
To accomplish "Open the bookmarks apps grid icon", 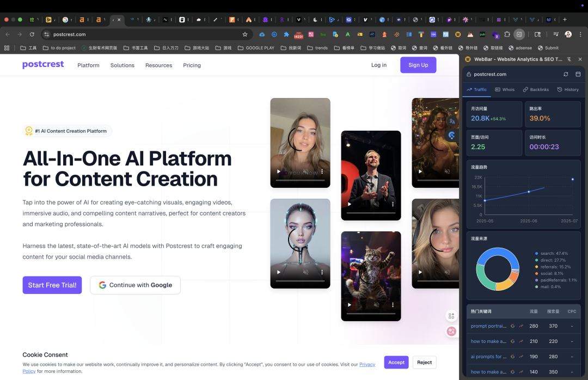I will click(x=7, y=48).
